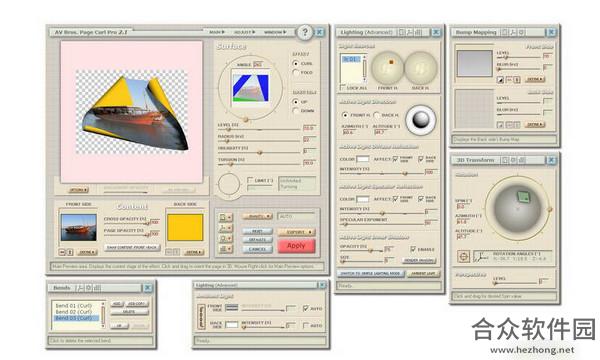This screenshot has width=600, height=360.
Task: Toggle Front Side checkbox in Diffuse Reflection
Action: 395,158
